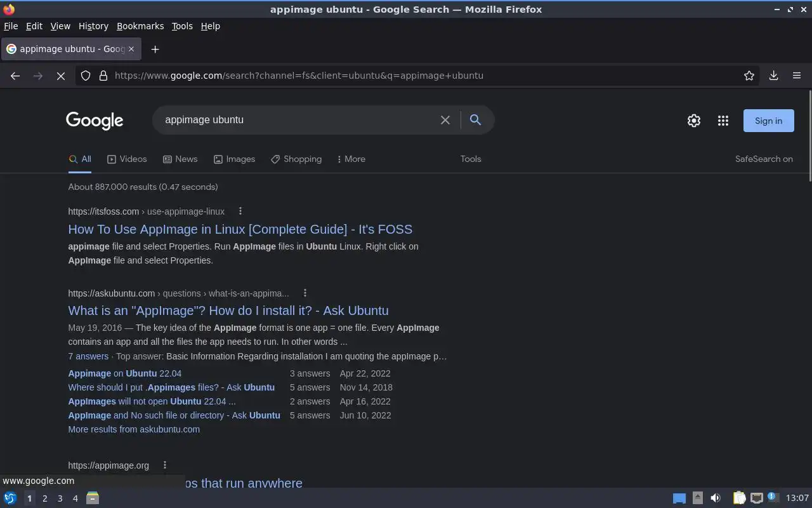This screenshot has width=812, height=508.
Task: Open AppImage and No such file link
Action: 174,415
